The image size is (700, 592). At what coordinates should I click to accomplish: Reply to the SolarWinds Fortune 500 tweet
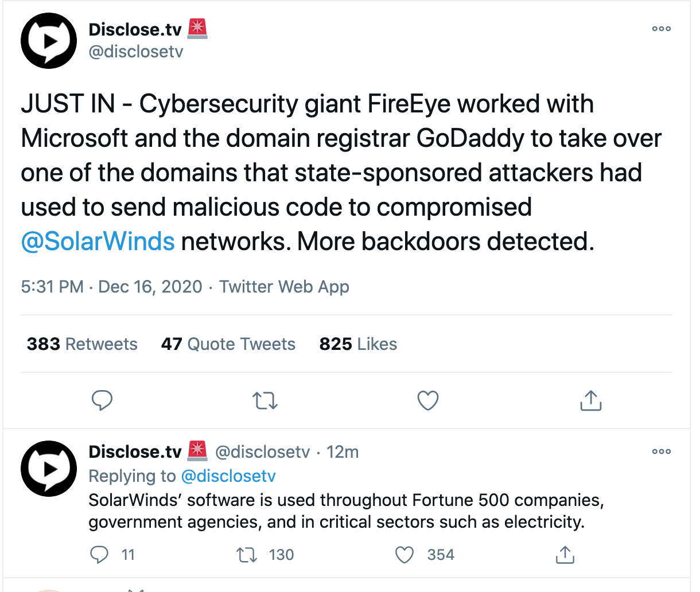(100, 555)
